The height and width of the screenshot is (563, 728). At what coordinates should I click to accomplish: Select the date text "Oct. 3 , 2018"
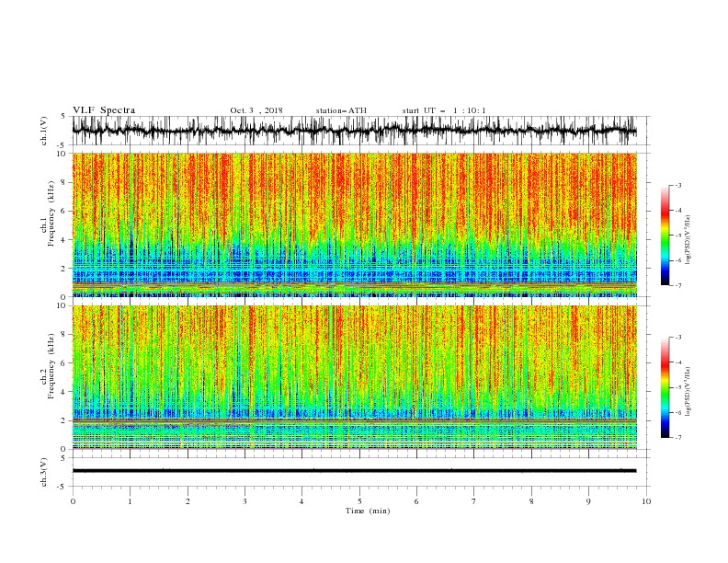256,110
